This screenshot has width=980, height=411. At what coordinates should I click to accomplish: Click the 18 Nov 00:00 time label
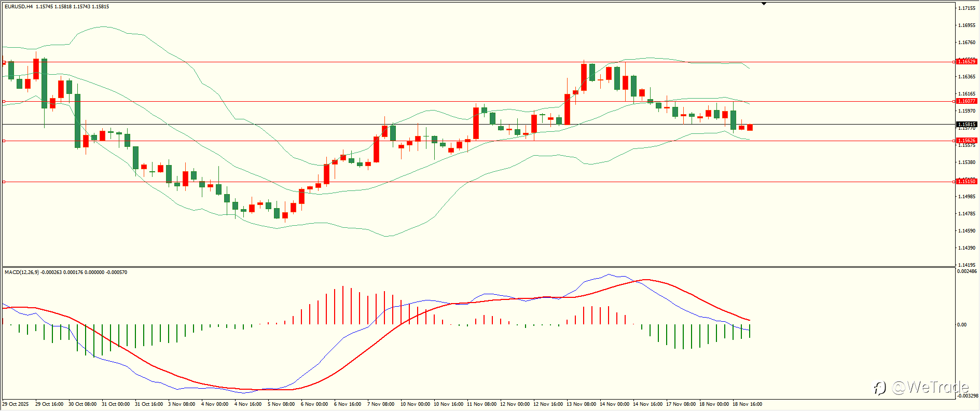click(x=714, y=404)
